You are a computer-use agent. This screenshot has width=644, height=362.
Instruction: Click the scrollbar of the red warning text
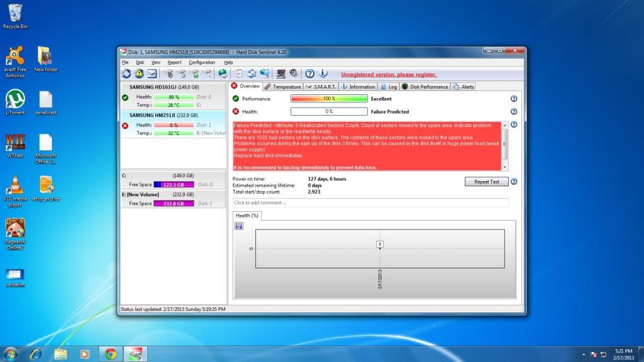(505, 146)
